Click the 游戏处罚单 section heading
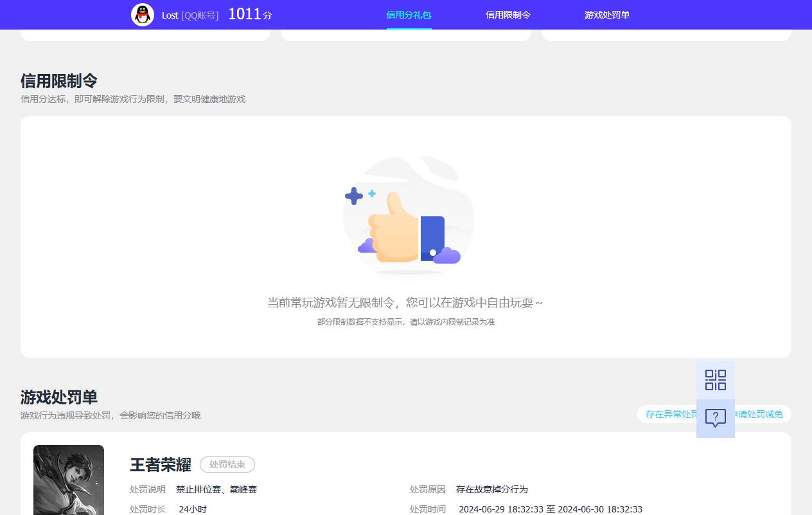Screen dimensions: 812x515 click(59, 397)
